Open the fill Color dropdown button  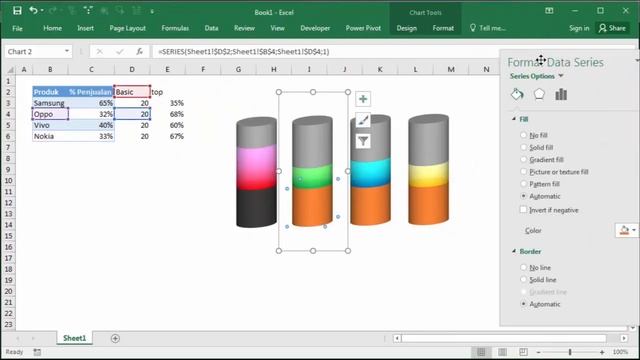click(627, 230)
